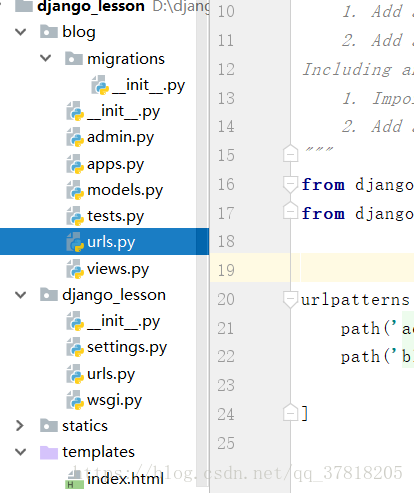Open settings.py file
Image resolution: width=414 pixels, height=493 pixels.
point(127,347)
